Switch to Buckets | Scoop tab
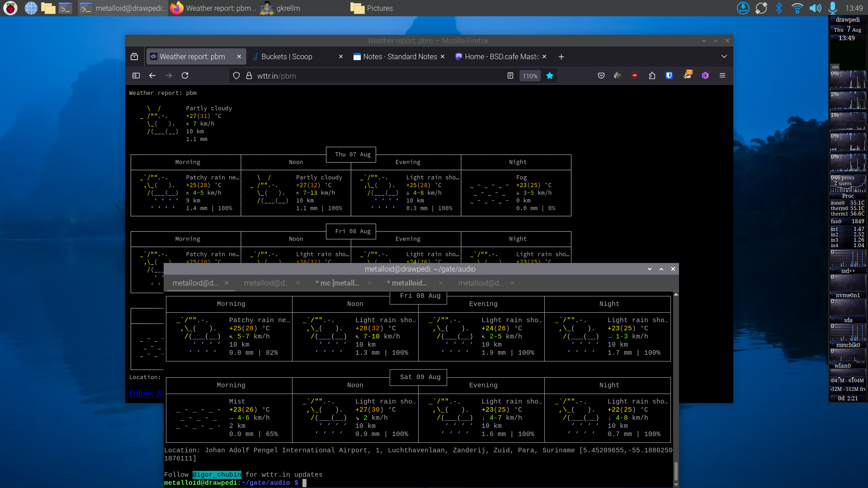The height and width of the screenshot is (488, 868). tap(287, 57)
